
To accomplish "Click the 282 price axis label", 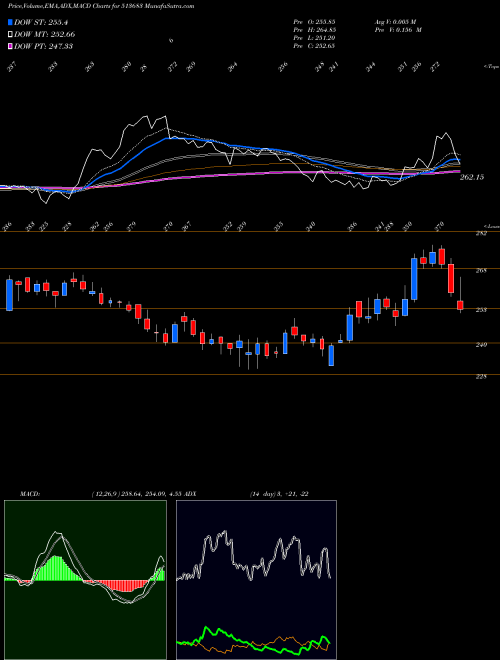I will (x=481, y=234).
